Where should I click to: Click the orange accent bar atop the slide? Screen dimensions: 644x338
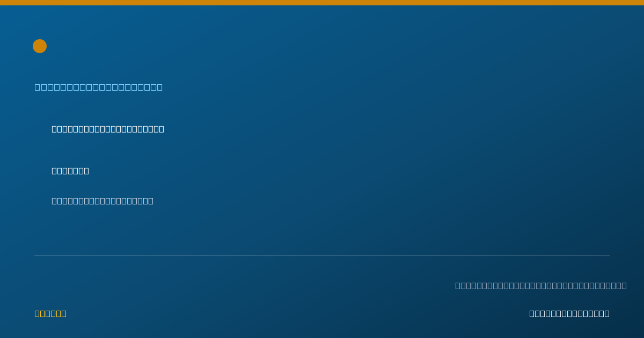pyautogui.click(x=322, y=3)
